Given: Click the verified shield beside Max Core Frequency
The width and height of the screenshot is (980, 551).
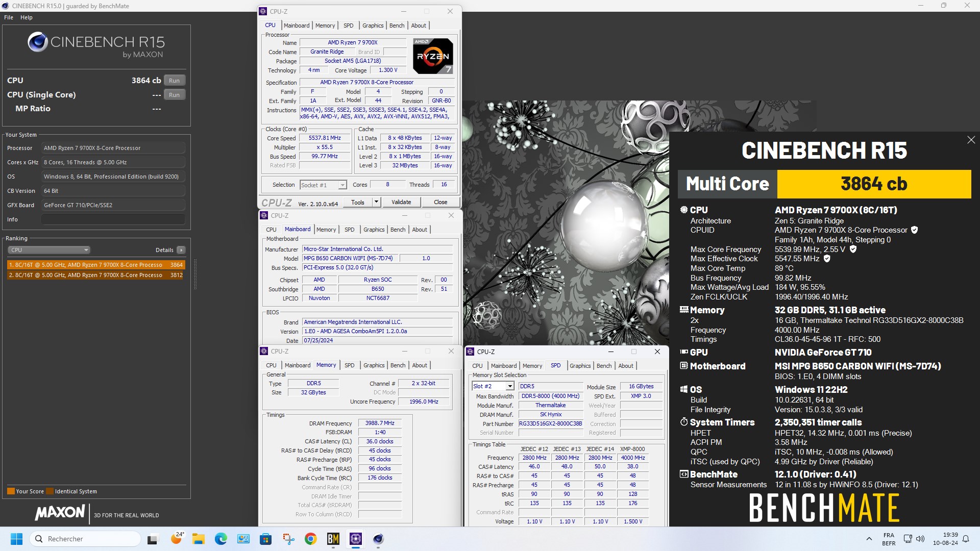Looking at the screenshot, I should (853, 249).
